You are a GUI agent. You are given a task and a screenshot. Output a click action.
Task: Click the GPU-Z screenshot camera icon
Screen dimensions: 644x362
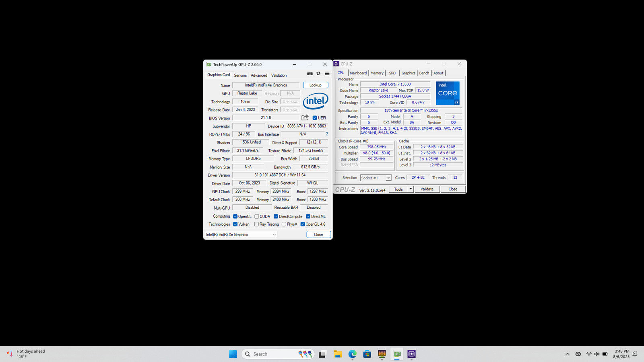(310, 74)
